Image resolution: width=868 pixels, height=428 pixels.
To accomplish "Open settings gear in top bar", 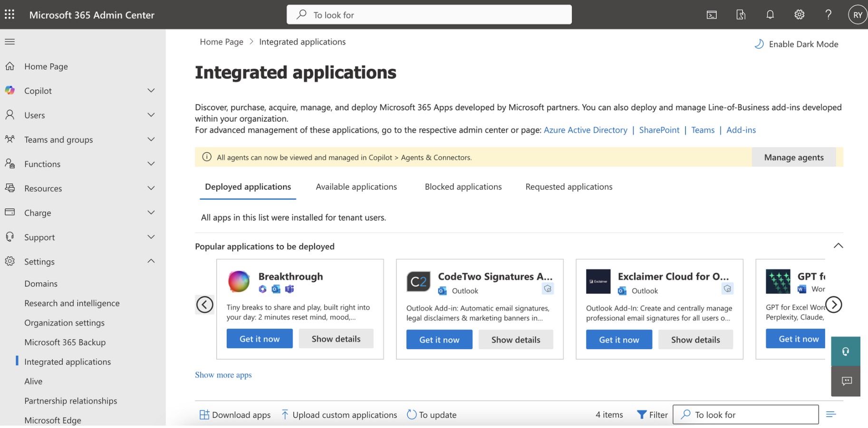I will coord(799,15).
